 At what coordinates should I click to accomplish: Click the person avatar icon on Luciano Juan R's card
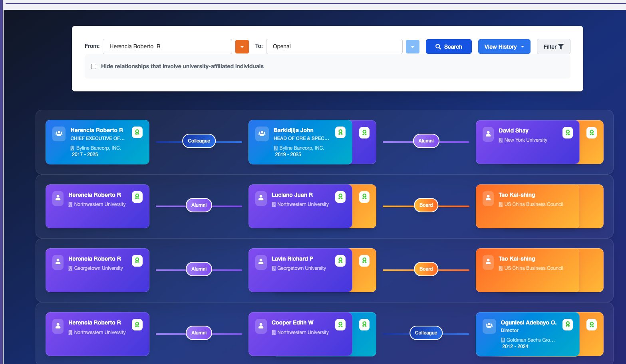[261, 198]
